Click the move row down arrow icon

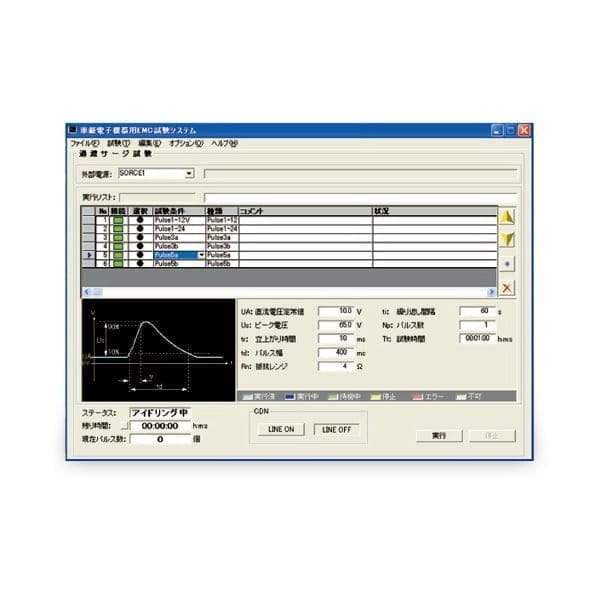click(507, 240)
